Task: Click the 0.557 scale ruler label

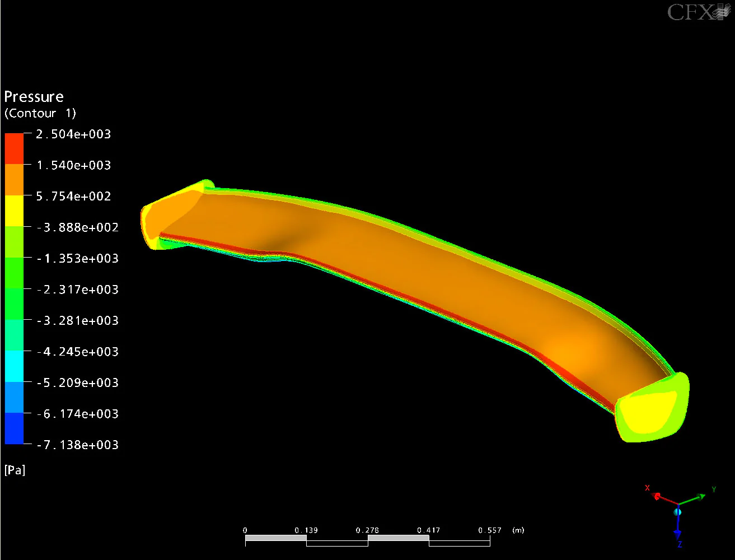Action: [490, 530]
